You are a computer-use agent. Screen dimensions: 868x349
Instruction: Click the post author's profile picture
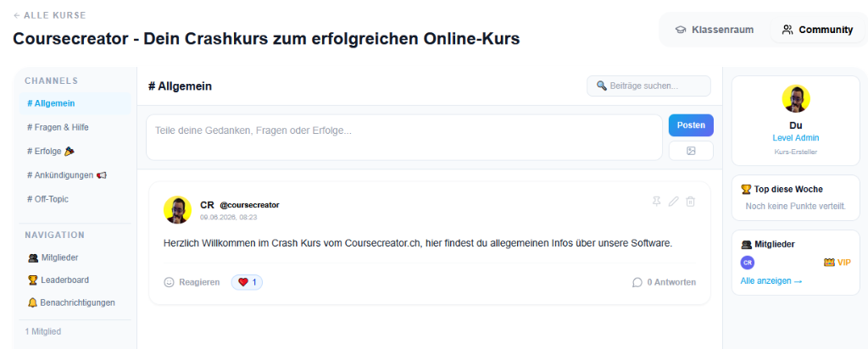177,209
